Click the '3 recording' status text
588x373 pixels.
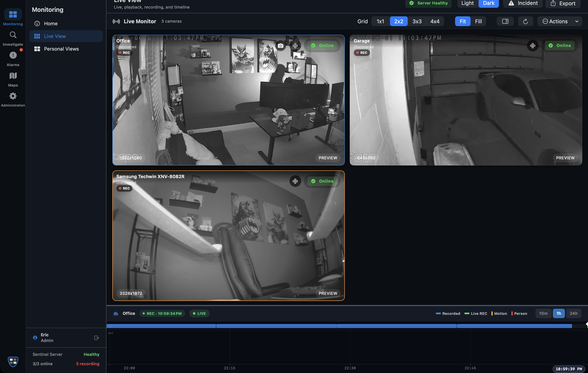(88, 364)
